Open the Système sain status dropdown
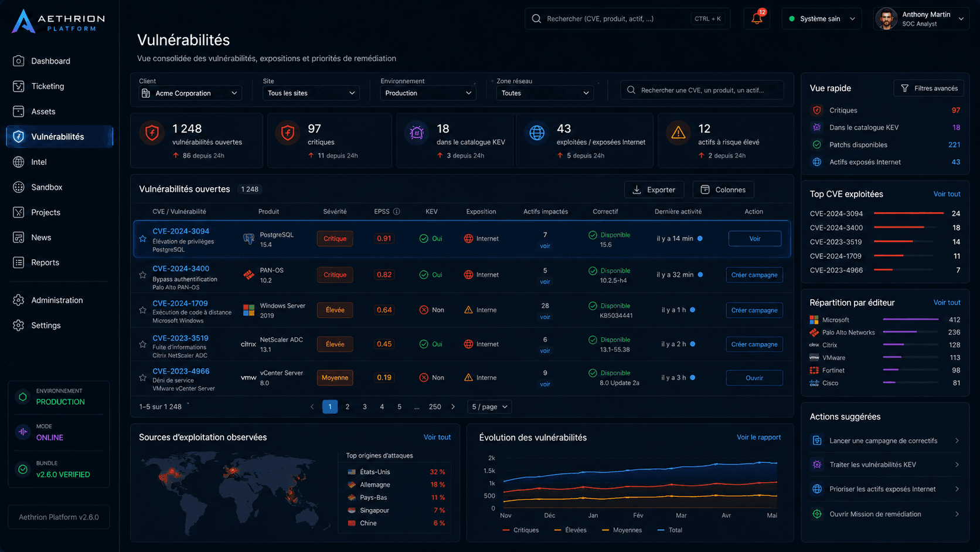This screenshot has height=552, width=980. (822, 19)
